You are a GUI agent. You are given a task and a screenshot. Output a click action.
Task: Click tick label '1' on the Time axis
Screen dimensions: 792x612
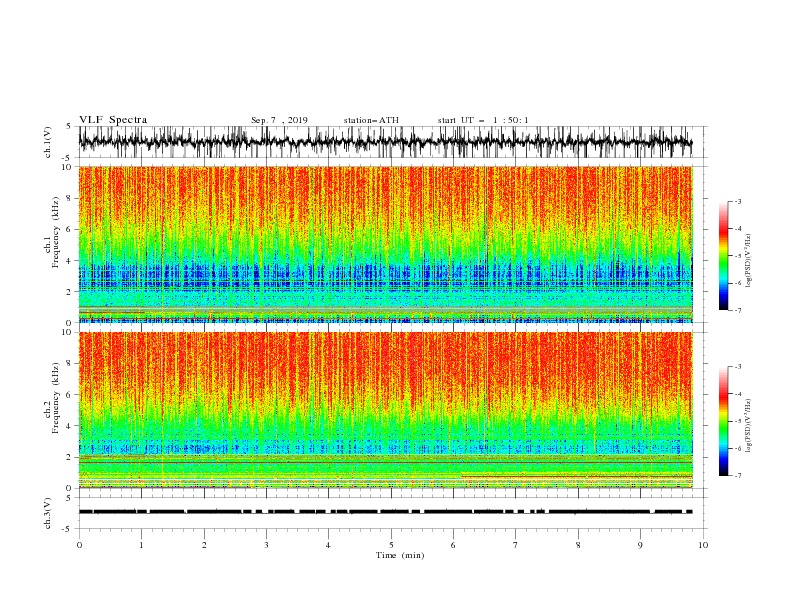coord(141,545)
